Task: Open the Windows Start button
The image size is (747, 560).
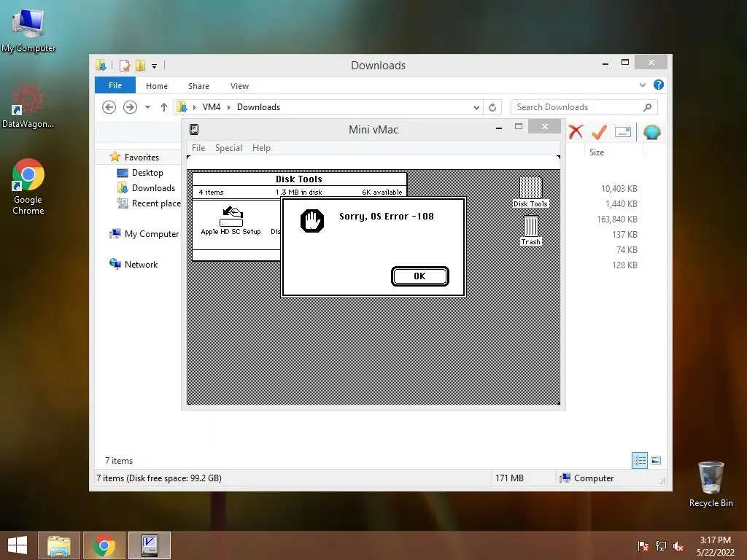Action: [18, 545]
